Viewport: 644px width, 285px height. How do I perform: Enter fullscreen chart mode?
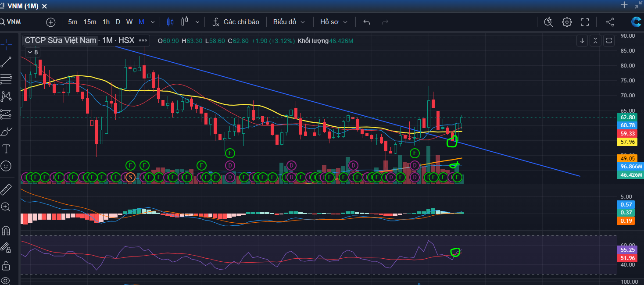point(585,22)
